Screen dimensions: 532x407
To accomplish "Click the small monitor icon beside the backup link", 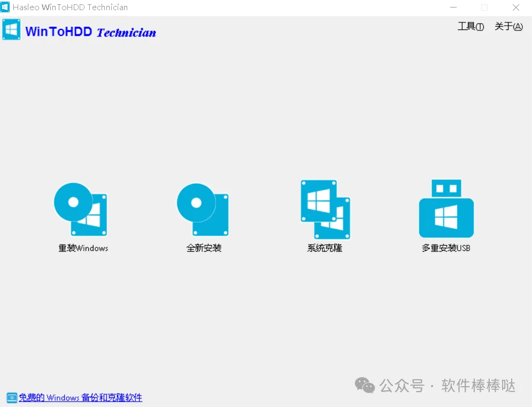I will click(x=12, y=397).
